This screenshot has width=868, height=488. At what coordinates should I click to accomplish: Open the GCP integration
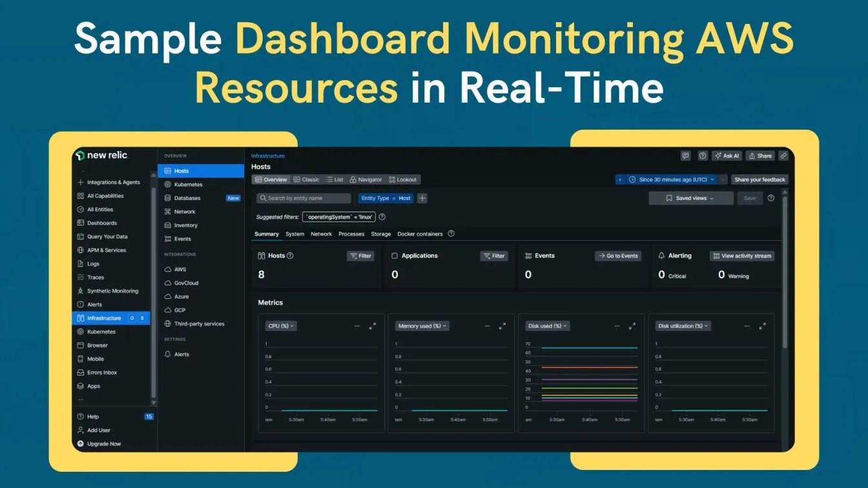point(180,310)
